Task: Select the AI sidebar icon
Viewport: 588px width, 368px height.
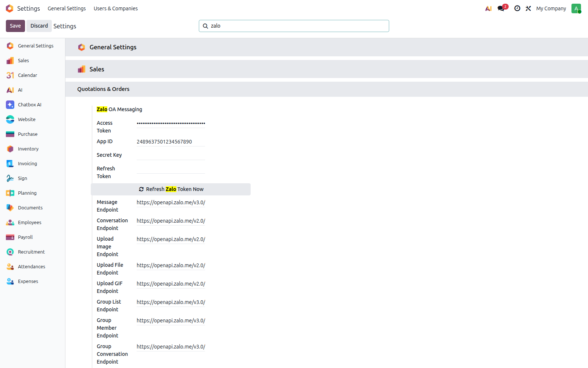Action: 10,90
